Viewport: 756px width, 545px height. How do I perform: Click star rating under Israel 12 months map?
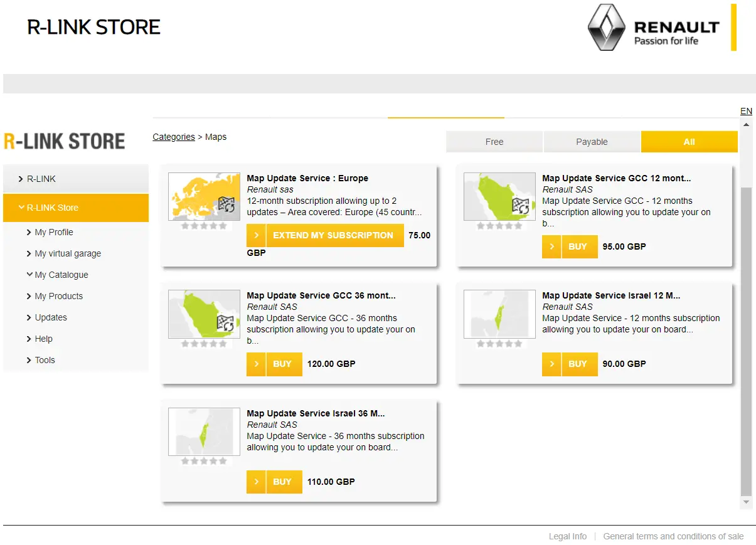pos(499,344)
